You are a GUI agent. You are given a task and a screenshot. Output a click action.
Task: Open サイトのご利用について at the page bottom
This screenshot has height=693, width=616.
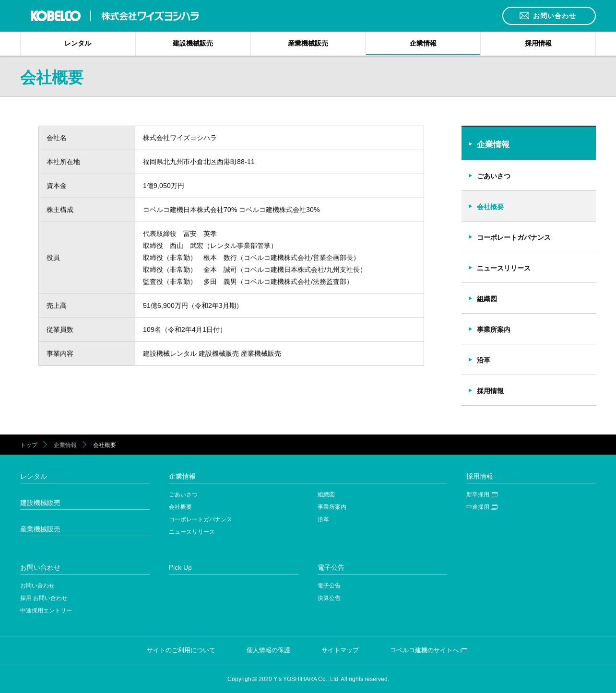tap(181, 650)
